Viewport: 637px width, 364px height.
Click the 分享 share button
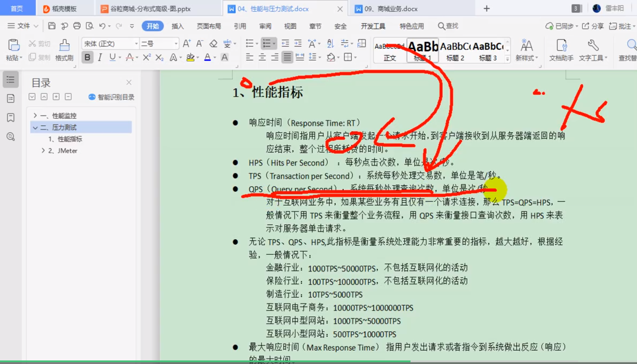click(x=593, y=26)
